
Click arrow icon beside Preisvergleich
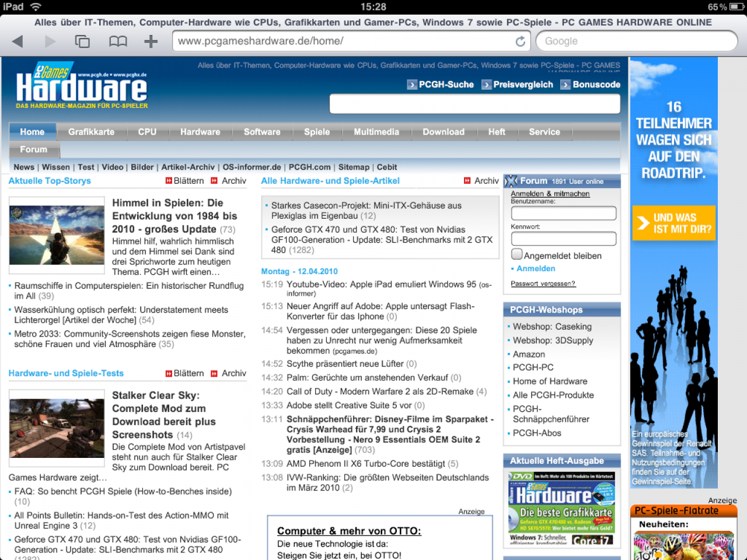point(487,85)
